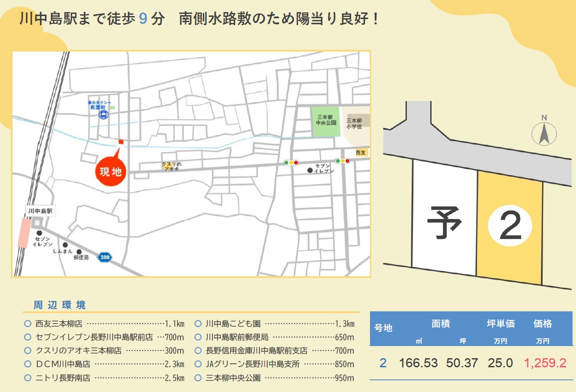Click the 川中島駅 station label on map
Image resolution: width=576 pixels, height=392 pixels.
40,211
